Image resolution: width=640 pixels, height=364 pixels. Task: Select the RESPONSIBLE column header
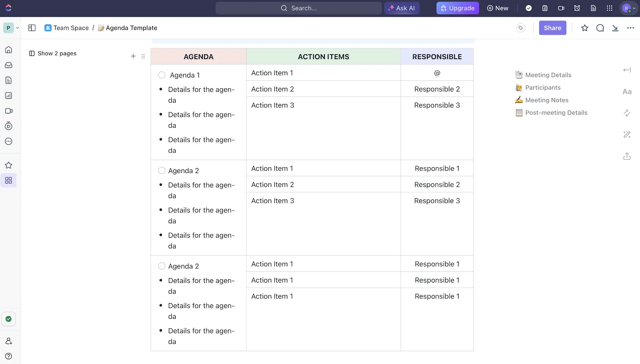point(437,57)
